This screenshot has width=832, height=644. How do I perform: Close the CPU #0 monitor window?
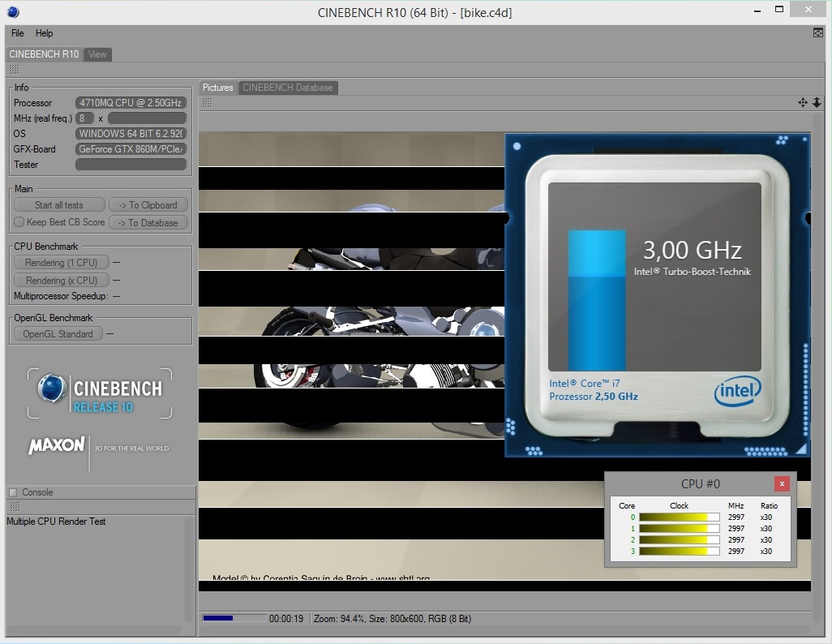coord(782,483)
